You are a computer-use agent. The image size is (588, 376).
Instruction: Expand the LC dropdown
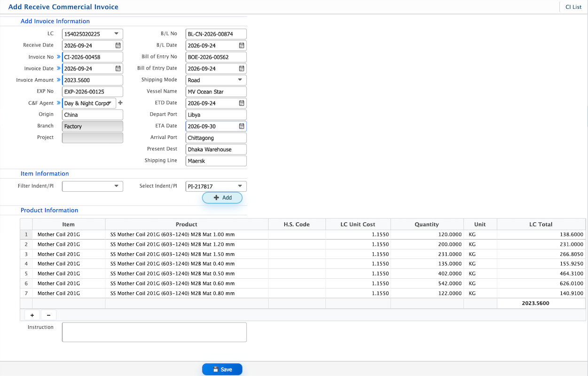pos(116,34)
